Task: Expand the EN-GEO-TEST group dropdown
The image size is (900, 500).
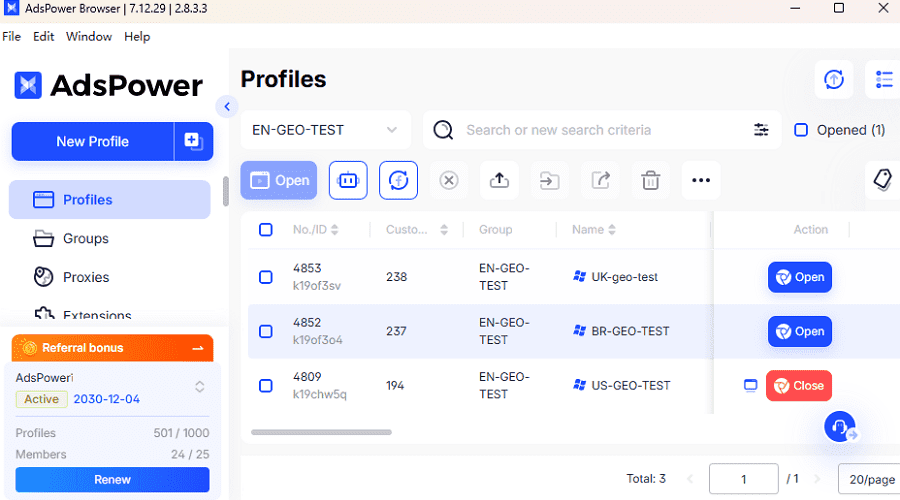Action: click(325, 130)
